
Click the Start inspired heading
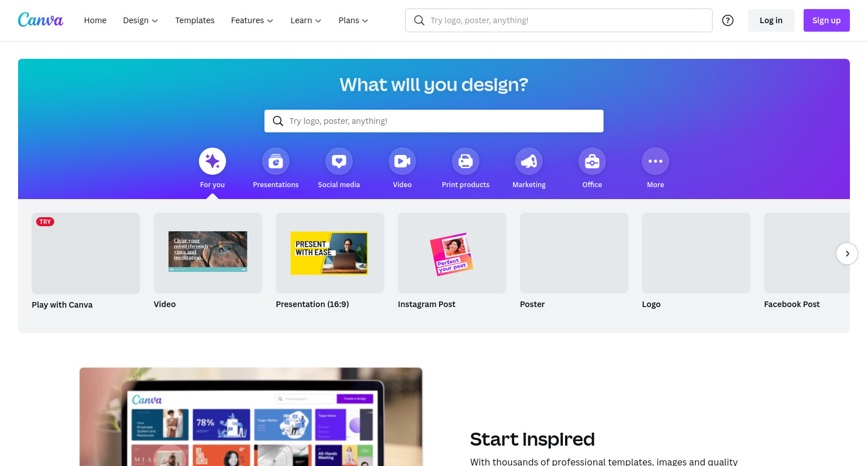[x=532, y=439]
